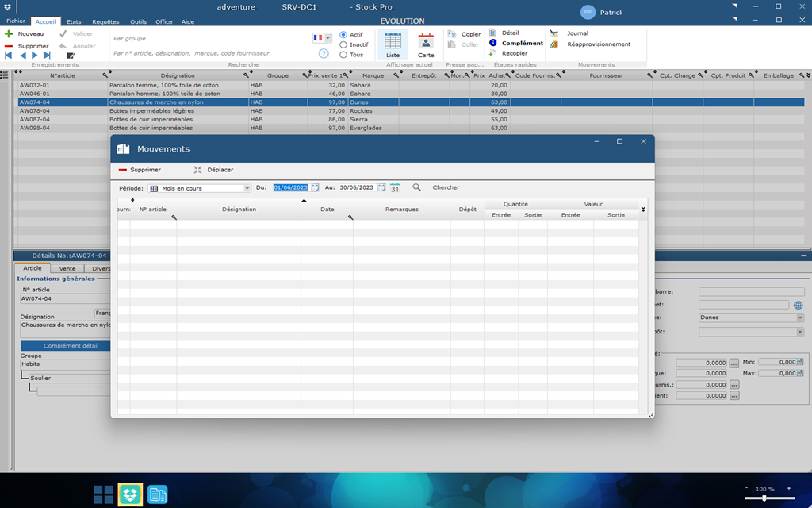
Task: Click Supprimer in Mouvements dialog
Action: (x=140, y=170)
